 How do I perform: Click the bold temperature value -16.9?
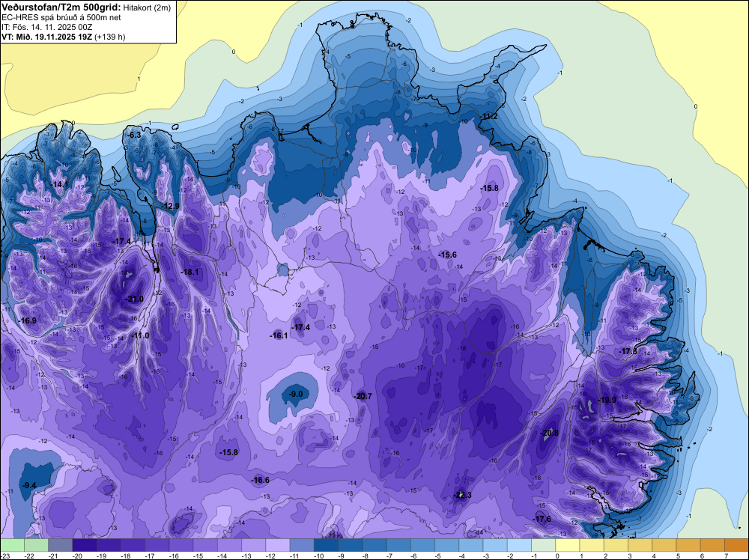(x=27, y=320)
